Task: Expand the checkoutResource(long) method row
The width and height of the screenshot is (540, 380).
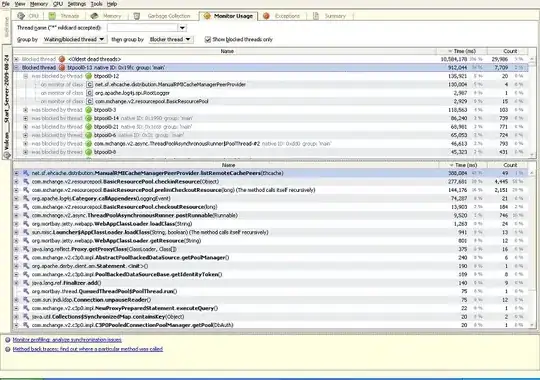Action: pyautogui.click(x=16, y=207)
